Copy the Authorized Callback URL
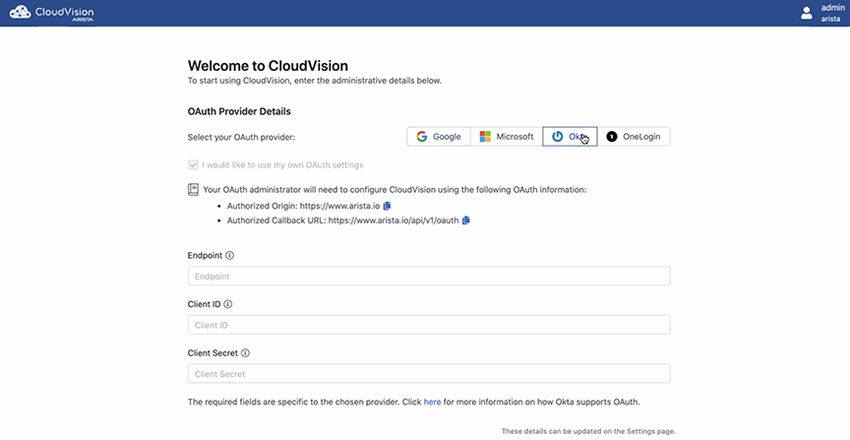850x440 pixels. point(466,221)
